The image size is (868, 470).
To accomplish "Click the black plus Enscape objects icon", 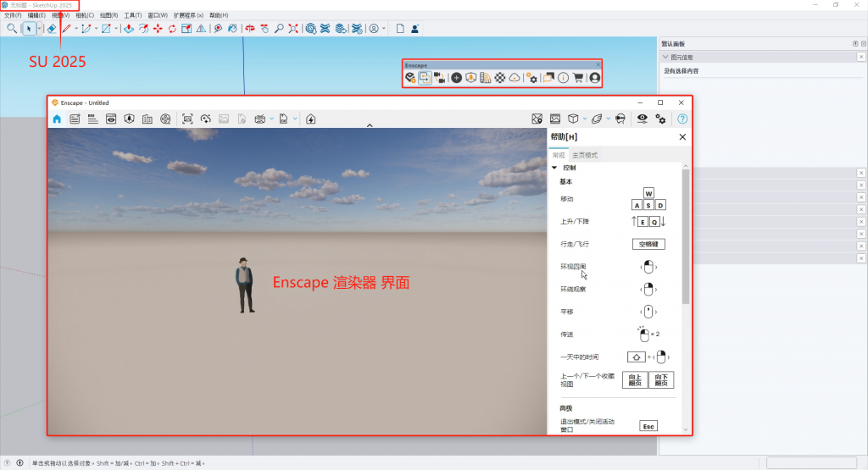I will point(456,78).
